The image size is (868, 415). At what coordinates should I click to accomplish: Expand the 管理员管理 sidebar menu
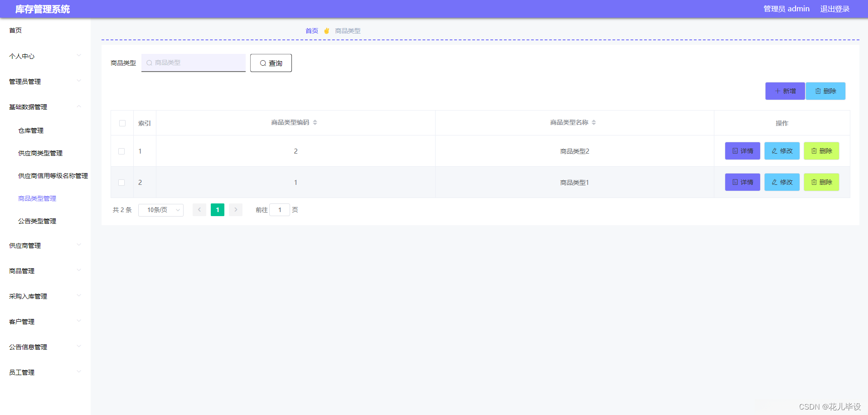pyautogui.click(x=45, y=82)
